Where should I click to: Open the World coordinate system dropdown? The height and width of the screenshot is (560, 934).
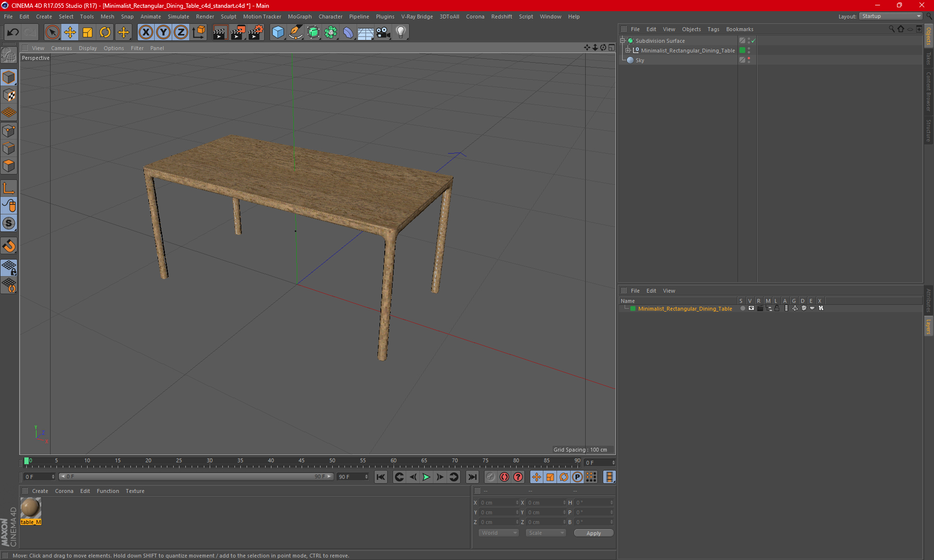499,533
